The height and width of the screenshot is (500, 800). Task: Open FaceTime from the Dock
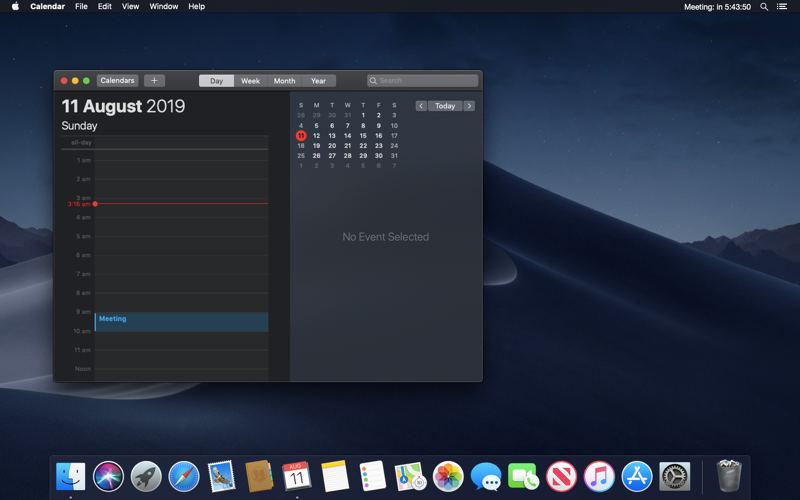pyautogui.click(x=523, y=476)
